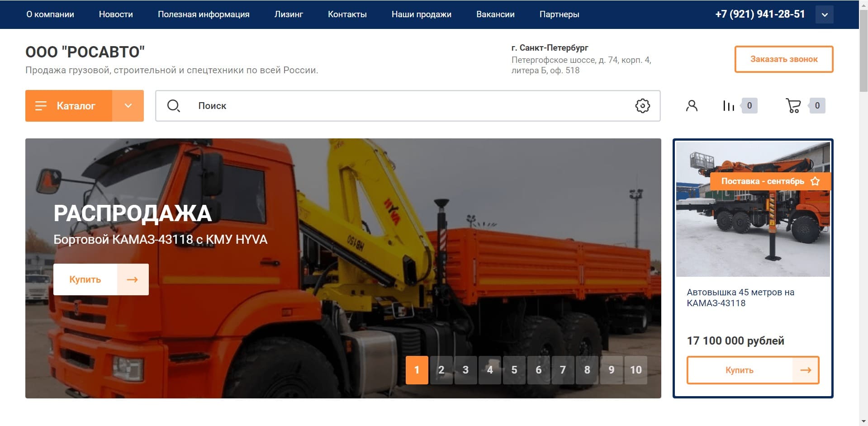Select banner slide 1
868x426 pixels.
pos(417,370)
